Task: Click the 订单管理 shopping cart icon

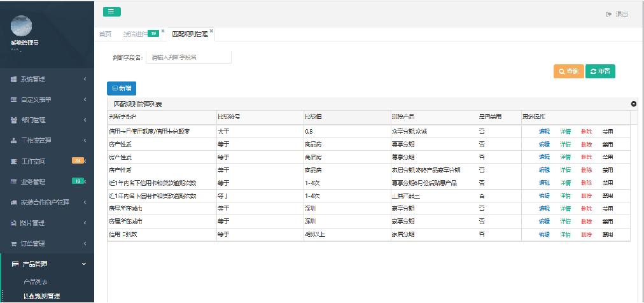Action: [13, 244]
